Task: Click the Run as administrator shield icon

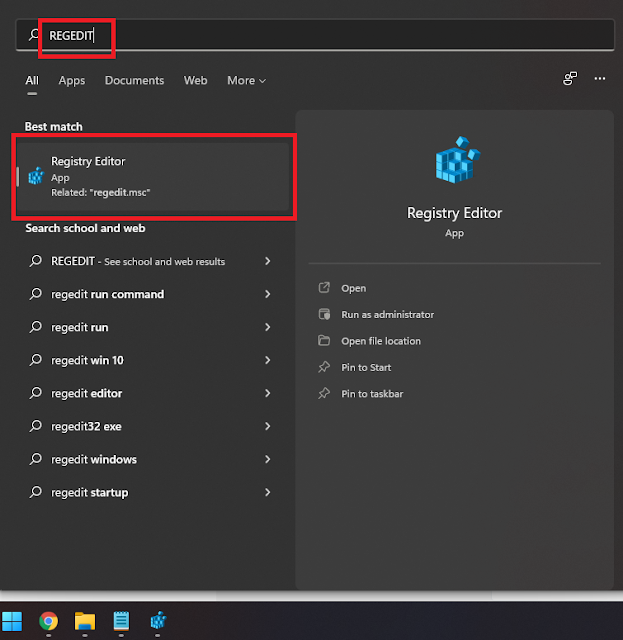Action: tap(324, 314)
